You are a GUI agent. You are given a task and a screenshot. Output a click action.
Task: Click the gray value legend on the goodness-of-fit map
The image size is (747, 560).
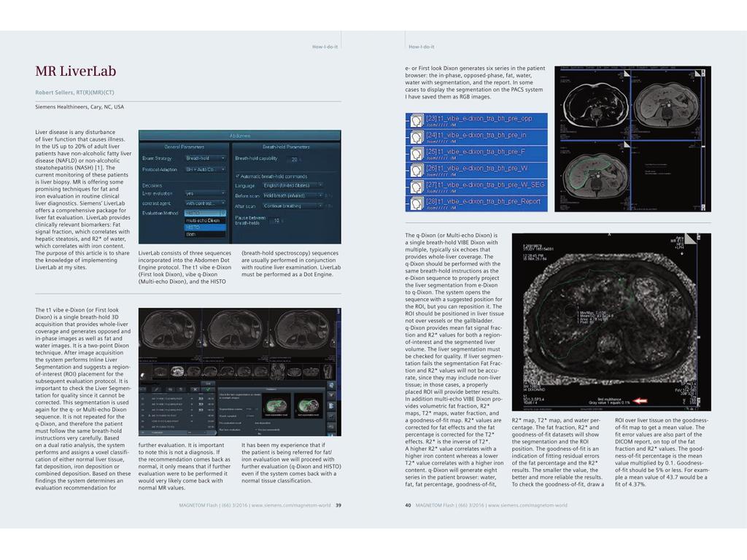coord(609,401)
